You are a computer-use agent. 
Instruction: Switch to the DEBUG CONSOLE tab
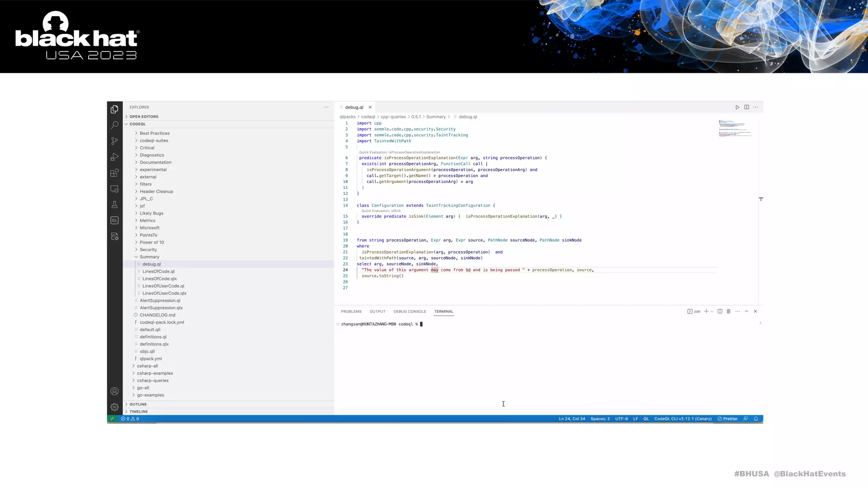coord(409,311)
